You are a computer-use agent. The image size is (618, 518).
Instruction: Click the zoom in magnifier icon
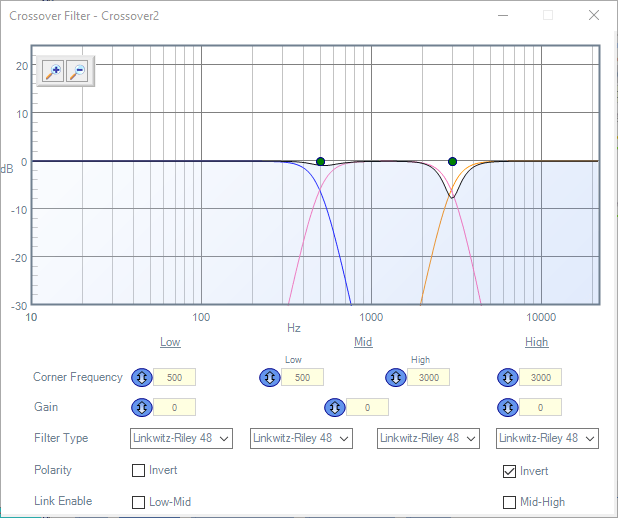pyautogui.click(x=53, y=71)
